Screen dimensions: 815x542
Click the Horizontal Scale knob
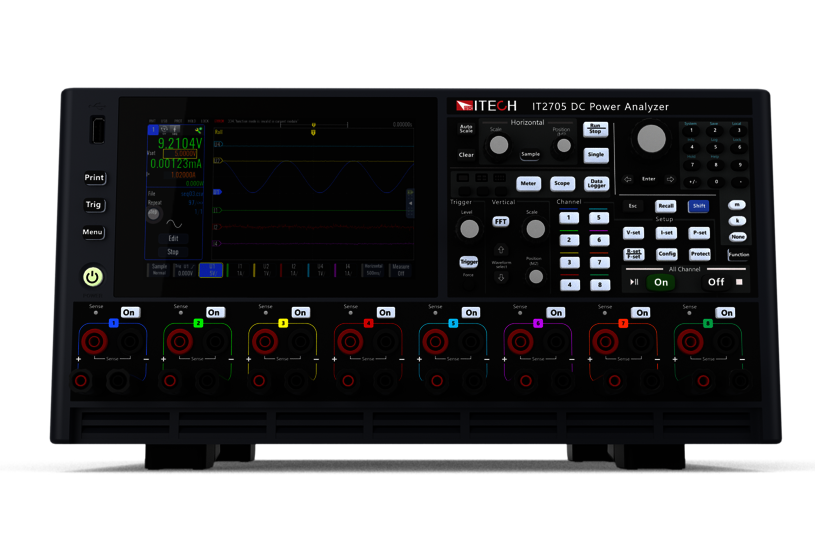pos(498,145)
